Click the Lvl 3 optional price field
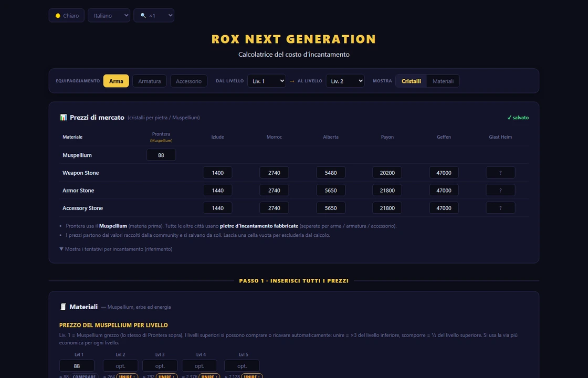The width and height of the screenshot is (588, 378). point(160,366)
